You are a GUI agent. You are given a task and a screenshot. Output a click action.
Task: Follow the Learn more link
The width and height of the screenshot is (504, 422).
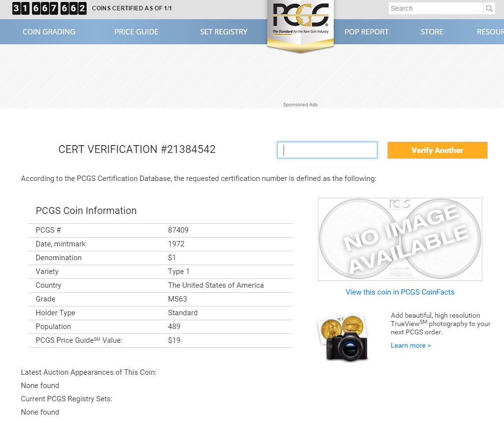pos(411,346)
